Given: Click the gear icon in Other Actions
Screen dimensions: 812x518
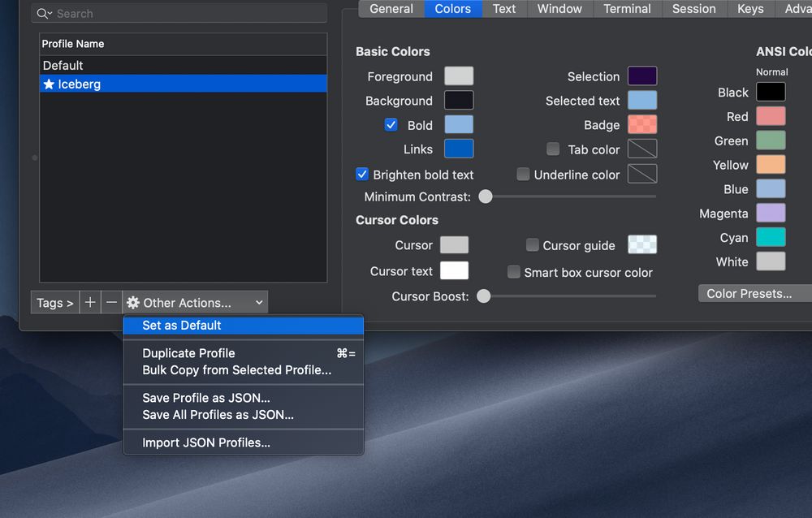Looking at the screenshot, I should [133, 303].
